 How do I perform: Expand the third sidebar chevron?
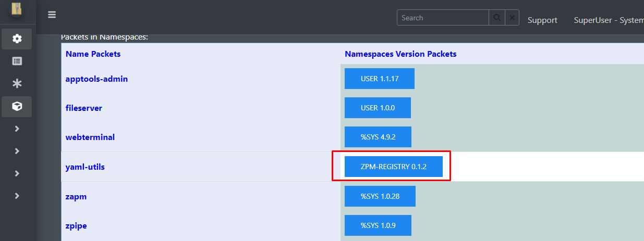[x=17, y=173]
